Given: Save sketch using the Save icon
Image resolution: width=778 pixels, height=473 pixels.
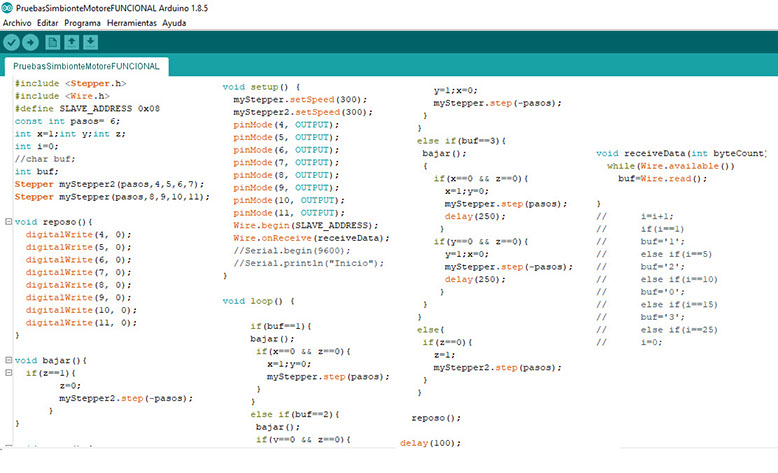Looking at the screenshot, I should [x=90, y=43].
